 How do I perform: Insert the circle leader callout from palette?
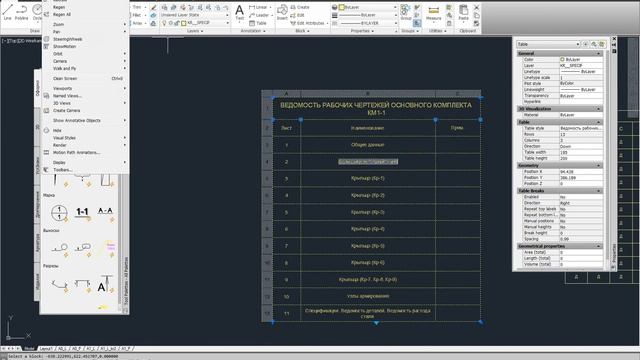point(60,248)
